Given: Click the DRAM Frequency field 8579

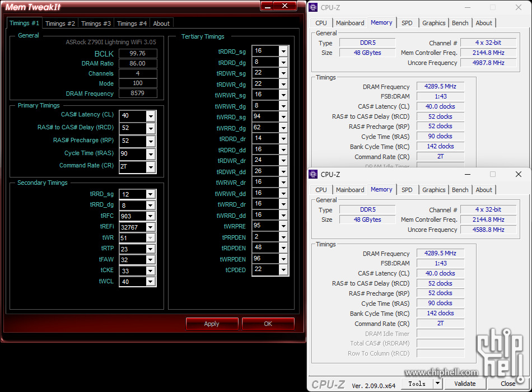Looking at the screenshot, I should coord(138,94).
